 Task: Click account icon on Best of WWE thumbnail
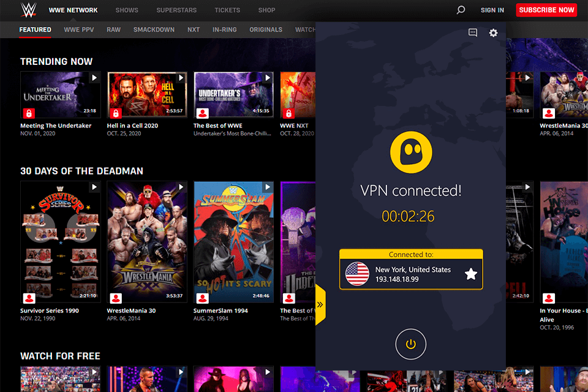(203, 113)
